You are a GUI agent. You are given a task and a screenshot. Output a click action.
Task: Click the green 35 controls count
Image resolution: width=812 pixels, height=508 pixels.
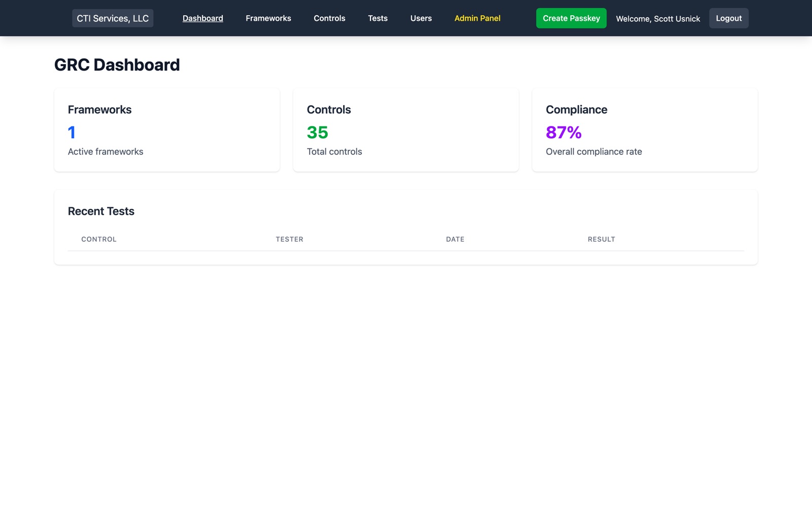tap(318, 133)
